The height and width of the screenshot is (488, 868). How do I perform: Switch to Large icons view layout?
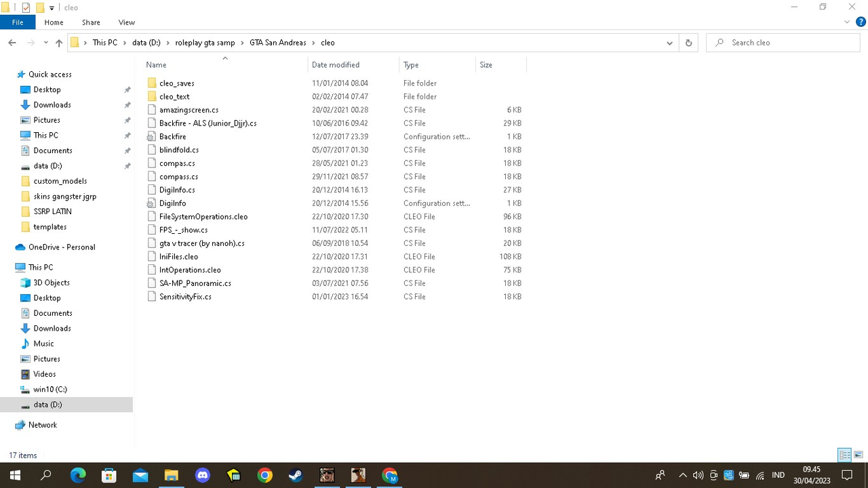[859, 455]
